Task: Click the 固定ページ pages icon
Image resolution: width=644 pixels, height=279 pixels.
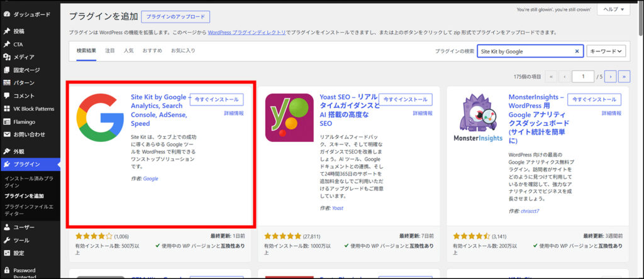Action: click(x=6, y=70)
